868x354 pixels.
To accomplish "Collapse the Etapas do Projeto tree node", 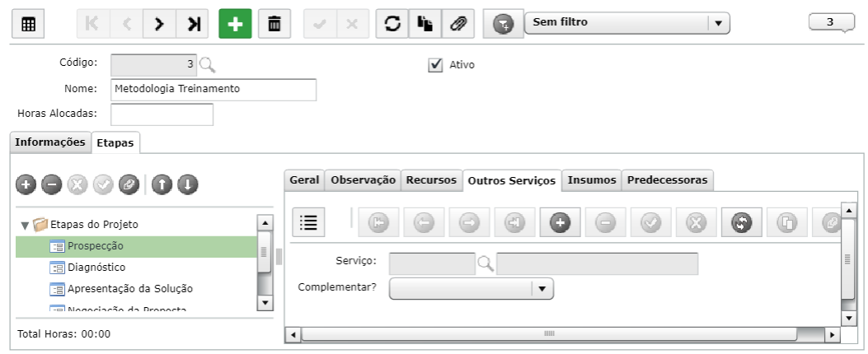I will [x=25, y=225].
